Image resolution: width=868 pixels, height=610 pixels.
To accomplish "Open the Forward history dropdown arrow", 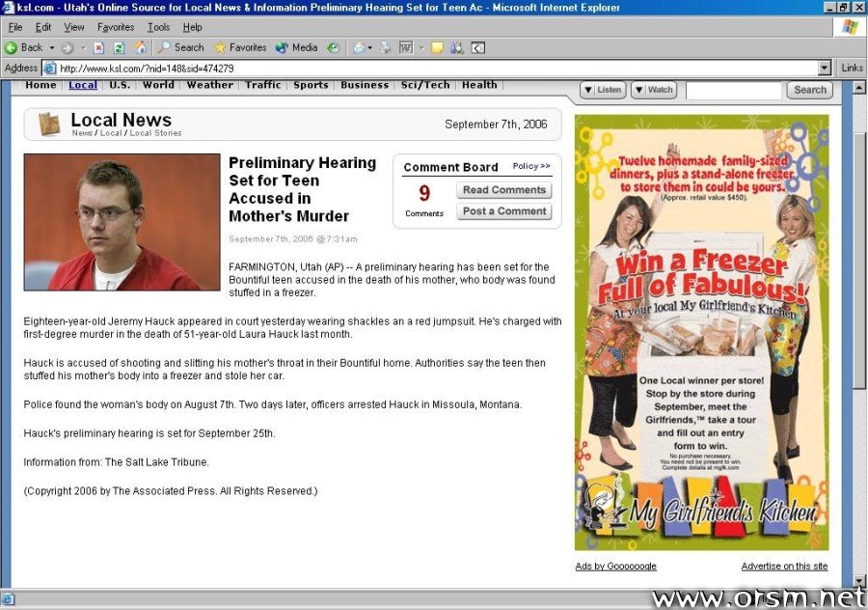I will coord(83,48).
